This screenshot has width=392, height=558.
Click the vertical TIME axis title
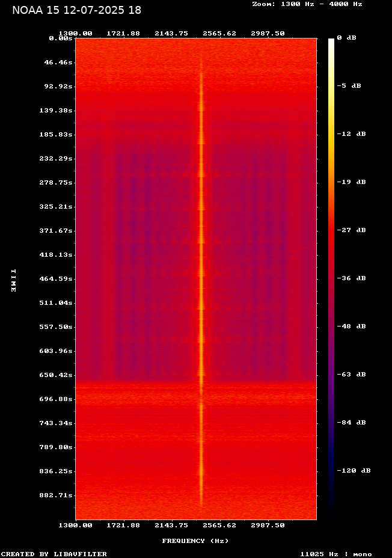[13, 280]
